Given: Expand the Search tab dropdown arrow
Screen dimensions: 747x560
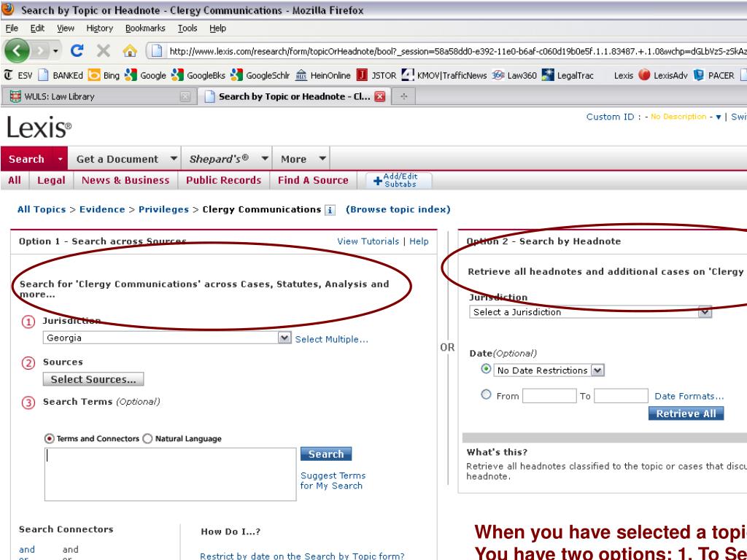Looking at the screenshot, I should (x=60, y=159).
